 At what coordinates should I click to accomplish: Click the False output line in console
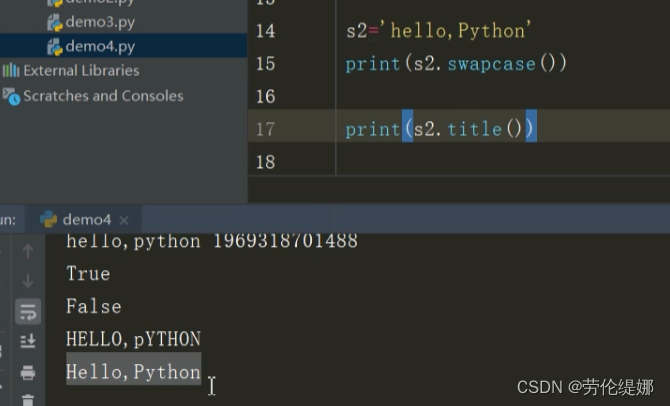click(x=94, y=306)
